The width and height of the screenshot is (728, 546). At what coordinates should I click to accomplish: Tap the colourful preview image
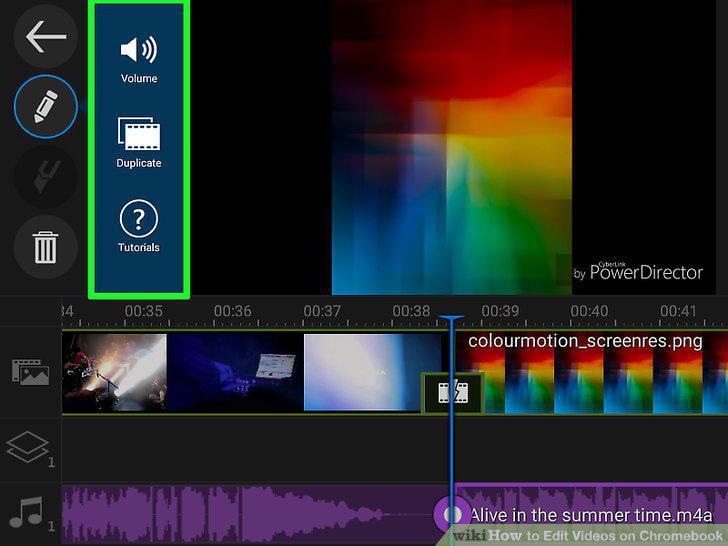tap(451, 147)
